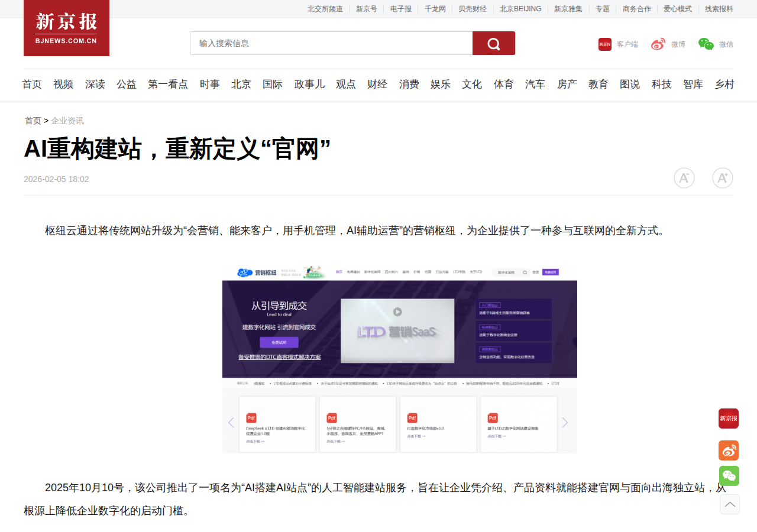Screen dimensions: 757x532
Task: Click the back-to-top arrow button
Action: (730, 504)
